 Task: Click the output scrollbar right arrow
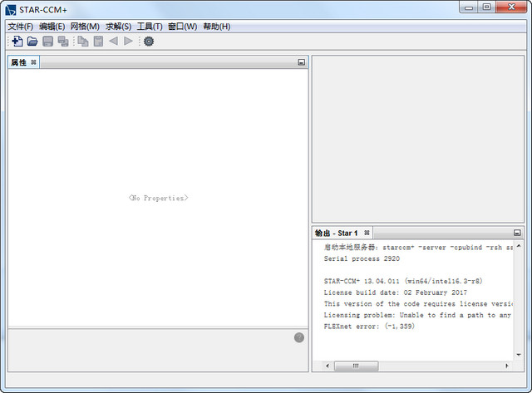click(507, 366)
